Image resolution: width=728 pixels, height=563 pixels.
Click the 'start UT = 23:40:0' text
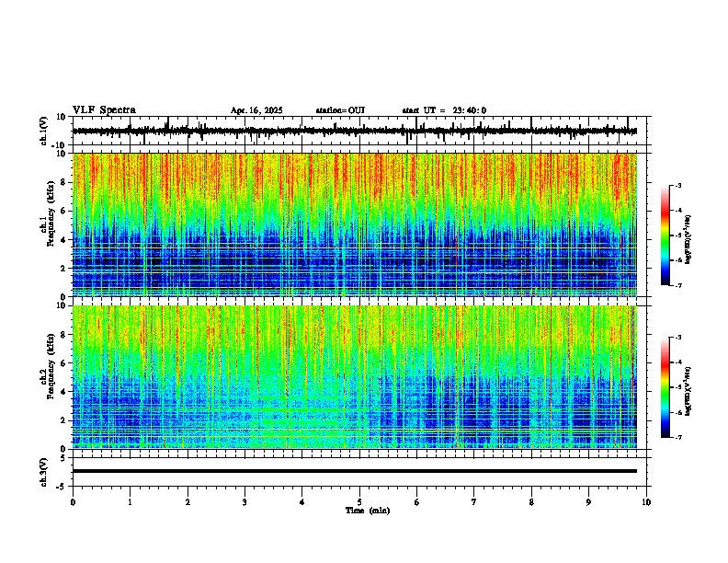pos(444,110)
